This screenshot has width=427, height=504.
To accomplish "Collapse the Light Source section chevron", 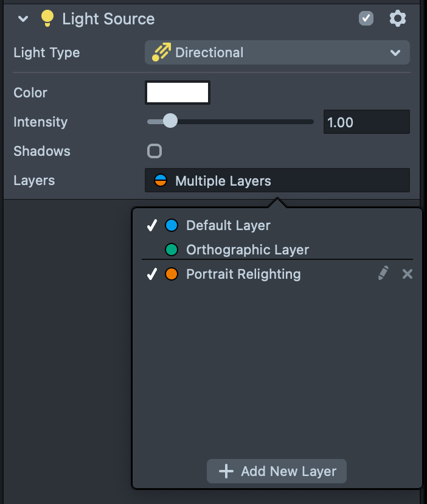I will tap(23, 19).
